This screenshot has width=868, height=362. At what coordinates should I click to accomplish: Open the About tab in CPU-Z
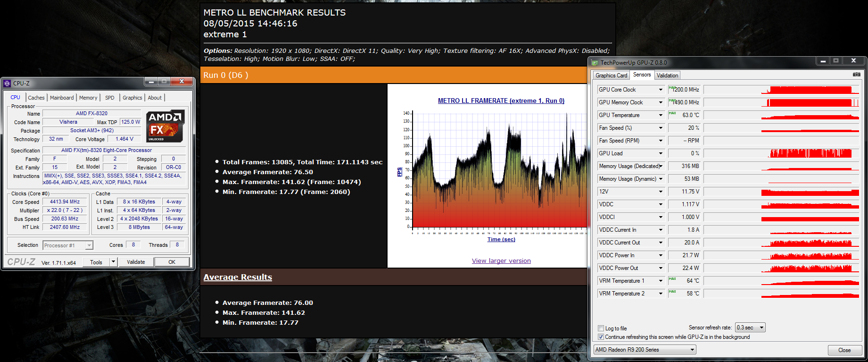[x=155, y=98]
